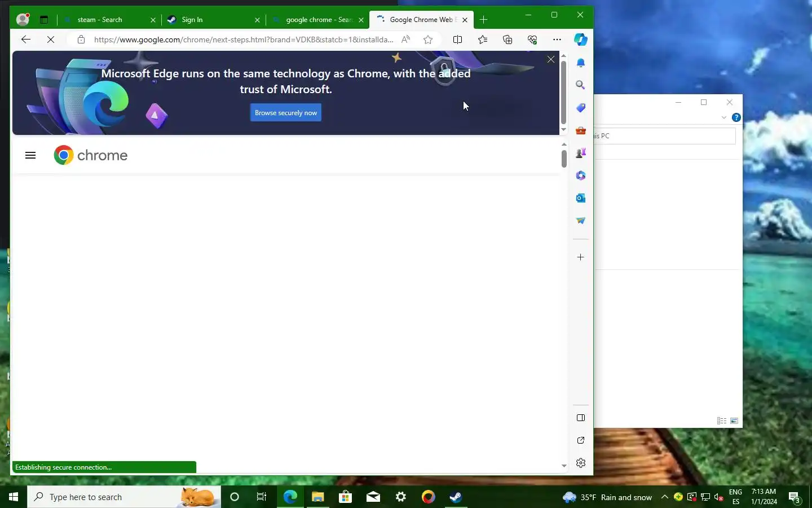
Task: Open Search in the Edge sidebar
Action: coord(581,85)
